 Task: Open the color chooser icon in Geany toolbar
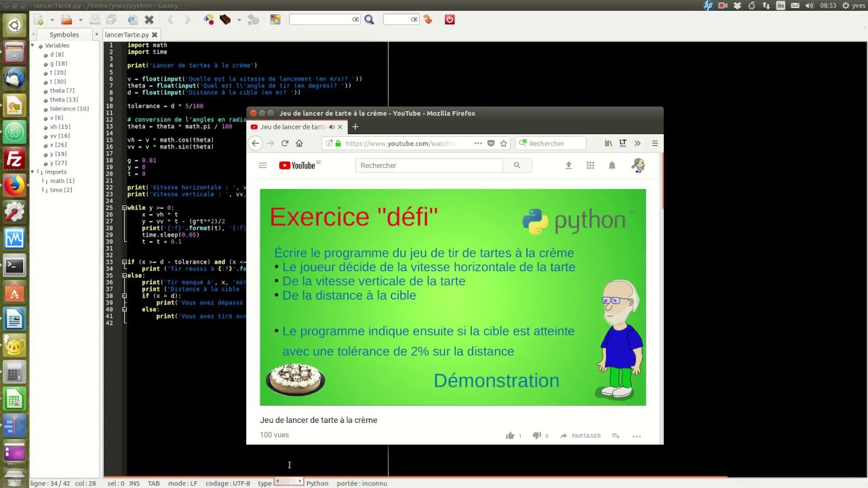pyautogui.click(x=275, y=20)
